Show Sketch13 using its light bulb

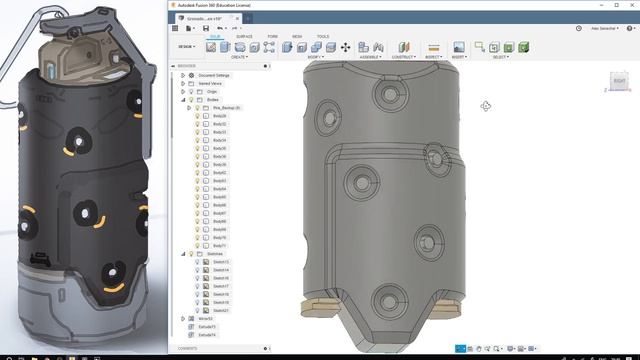198,262
